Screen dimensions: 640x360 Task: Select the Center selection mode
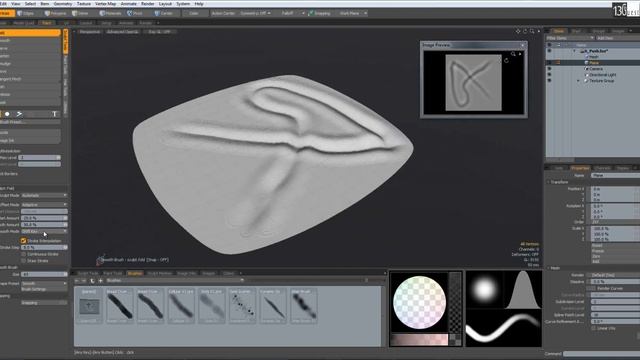pos(164,13)
